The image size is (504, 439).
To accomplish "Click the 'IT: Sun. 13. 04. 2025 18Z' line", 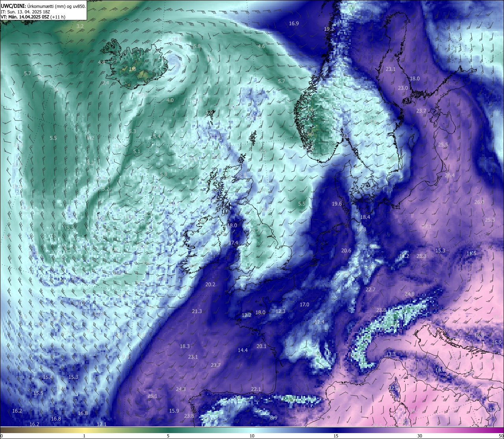I will tap(26, 12).
